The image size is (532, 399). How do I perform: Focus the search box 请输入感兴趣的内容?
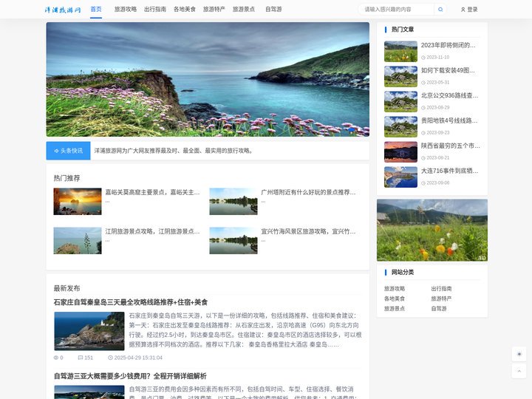396,10
